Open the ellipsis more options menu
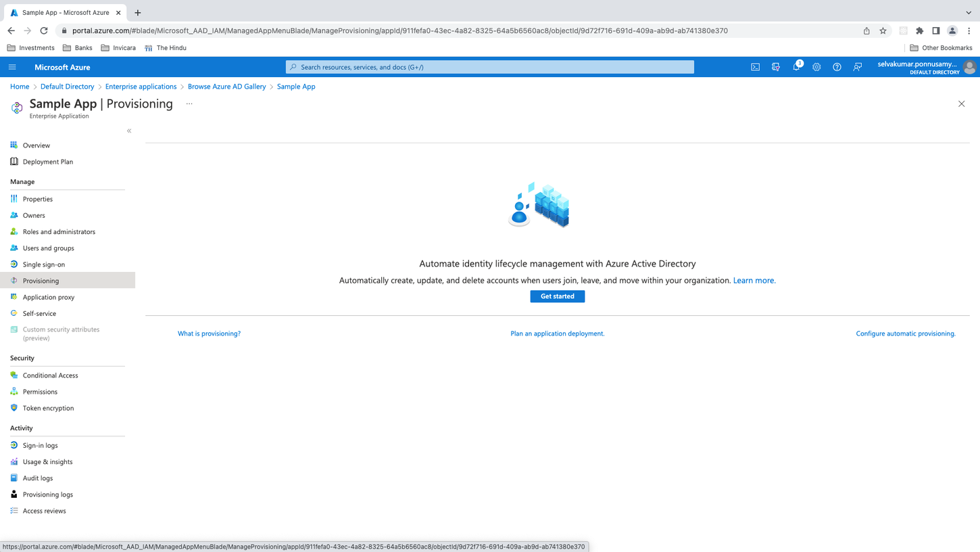 point(189,104)
